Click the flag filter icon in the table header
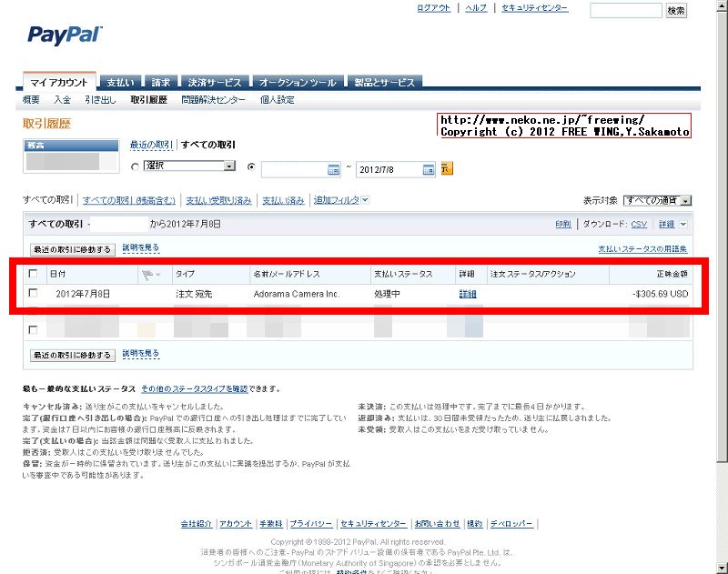The image size is (728, 574). coord(148,273)
